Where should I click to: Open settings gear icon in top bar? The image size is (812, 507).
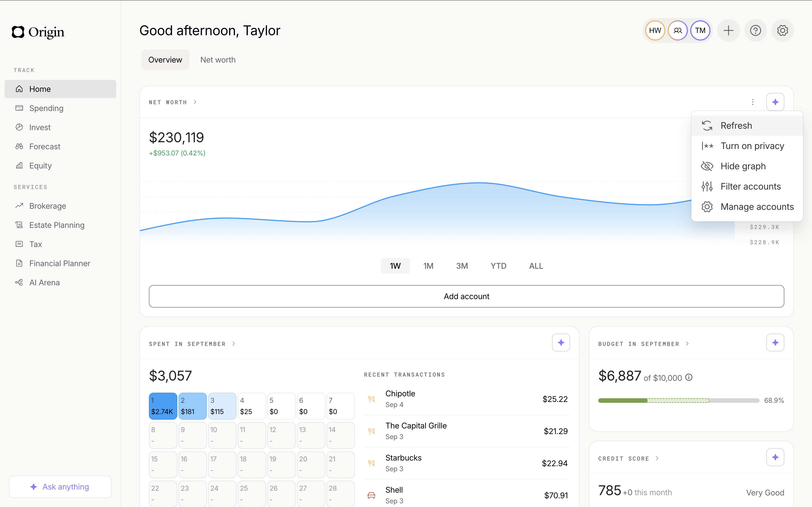pos(782,30)
